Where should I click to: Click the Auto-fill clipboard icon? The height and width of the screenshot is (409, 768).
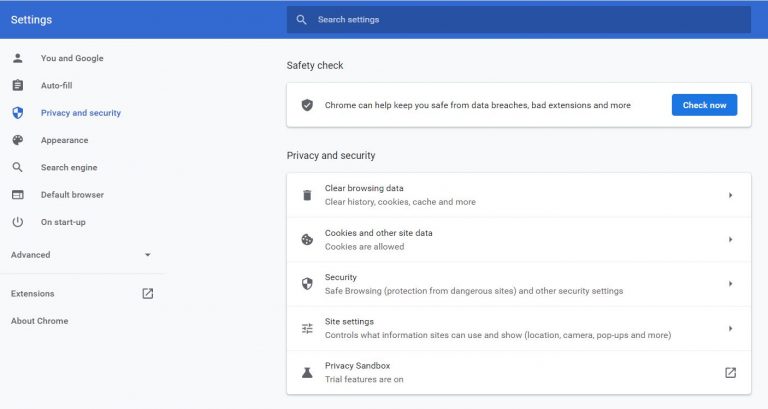pos(18,85)
